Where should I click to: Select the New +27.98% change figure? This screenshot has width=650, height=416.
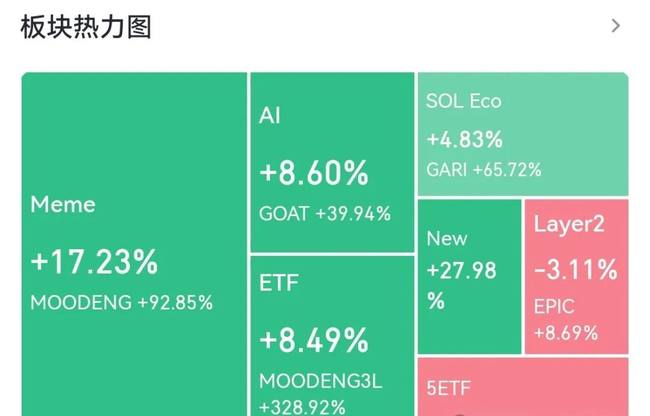click(461, 285)
